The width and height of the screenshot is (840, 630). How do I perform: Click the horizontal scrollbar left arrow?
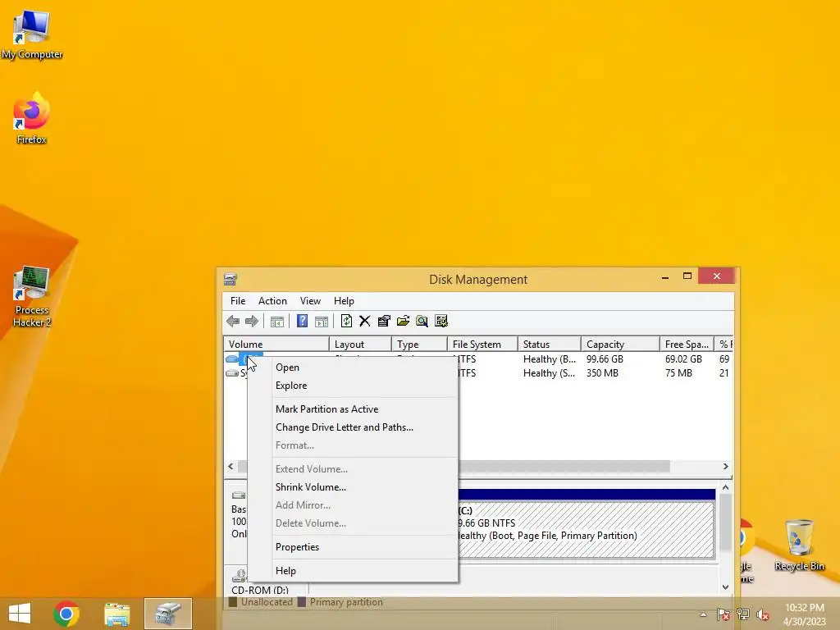[231, 467]
